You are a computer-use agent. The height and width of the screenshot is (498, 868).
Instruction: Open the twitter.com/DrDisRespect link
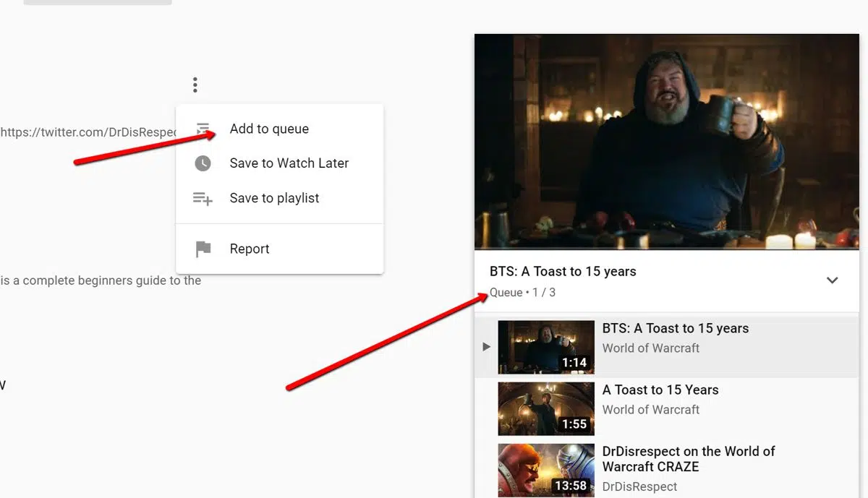point(89,132)
